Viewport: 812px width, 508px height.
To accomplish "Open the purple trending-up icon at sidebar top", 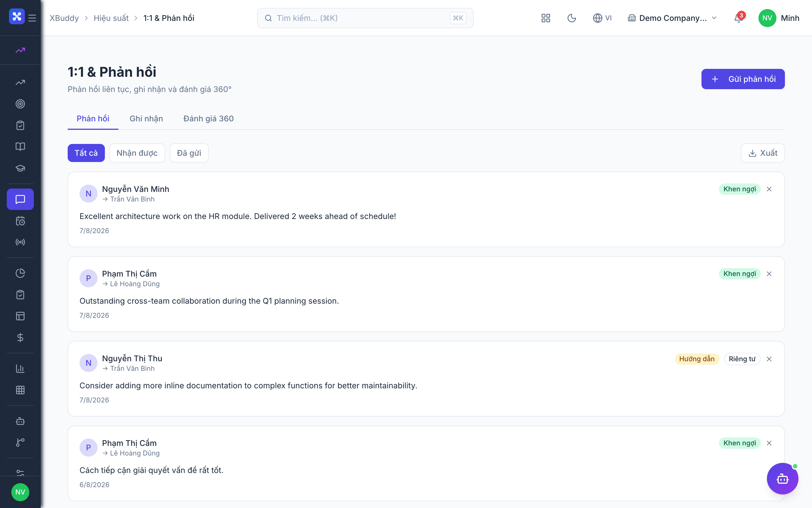I will pos(20,51).
